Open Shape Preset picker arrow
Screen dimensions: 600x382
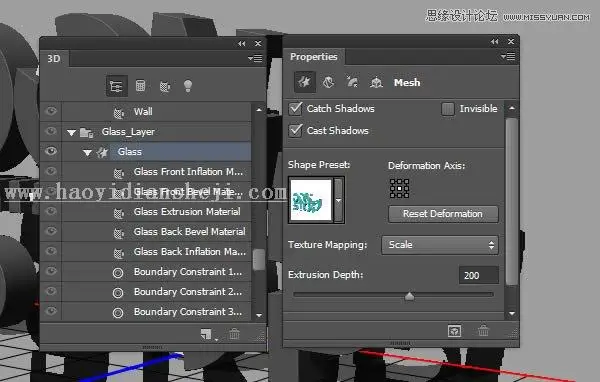click(x=339, y=200)
